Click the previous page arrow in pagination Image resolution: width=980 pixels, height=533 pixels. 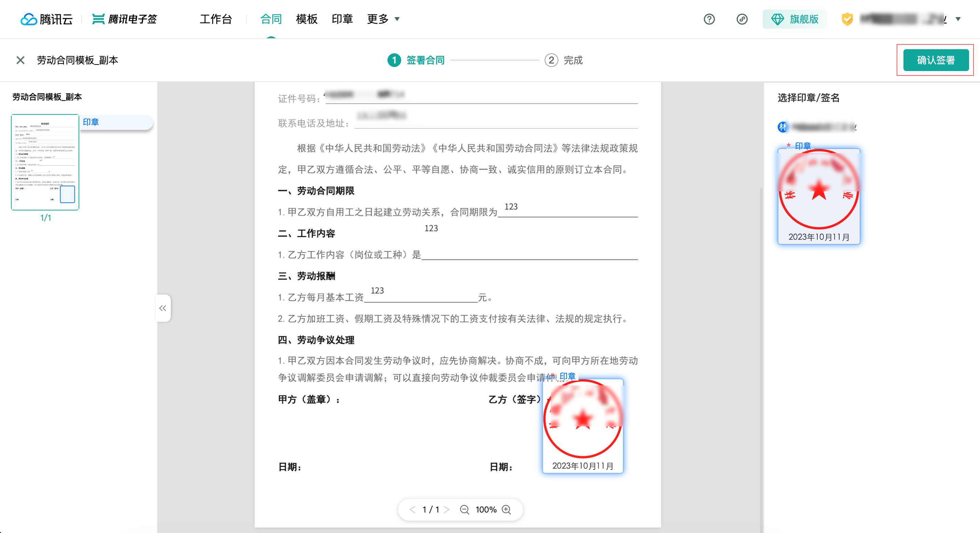[412, 509]
